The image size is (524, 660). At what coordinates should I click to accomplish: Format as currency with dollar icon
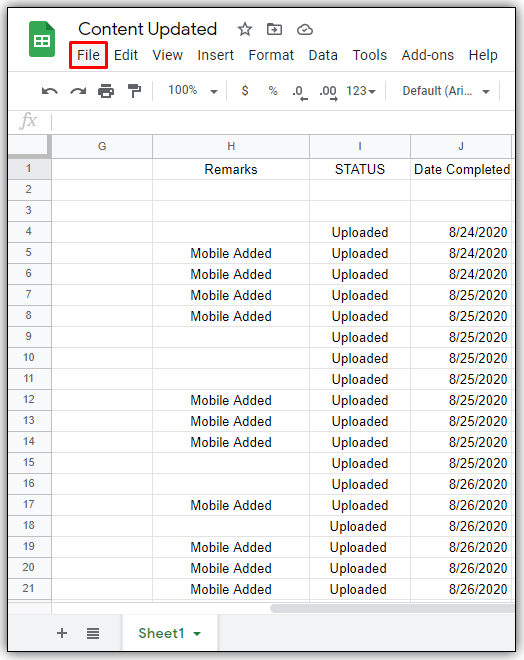point(245,90)
